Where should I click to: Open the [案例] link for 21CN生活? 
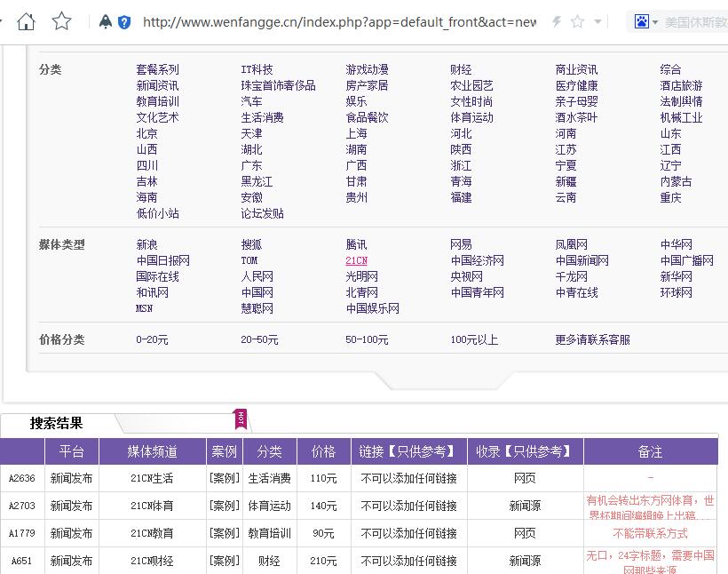tap(225, 478)
